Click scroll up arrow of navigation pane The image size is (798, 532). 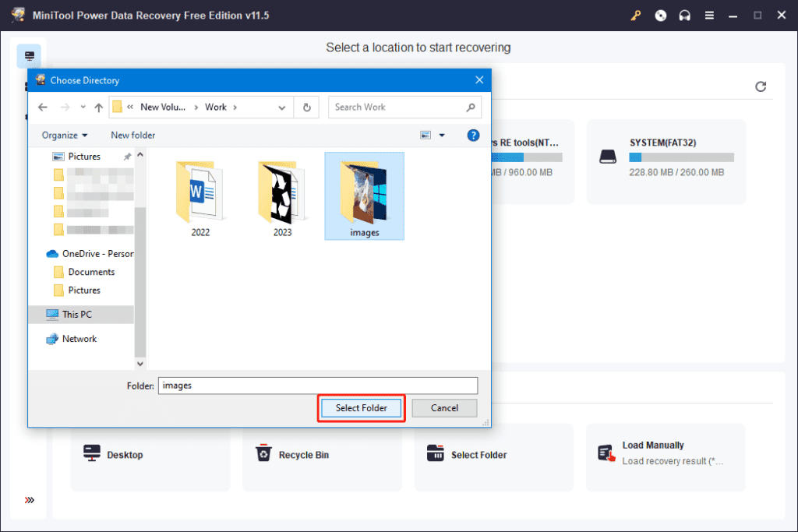tap(140, 154)
